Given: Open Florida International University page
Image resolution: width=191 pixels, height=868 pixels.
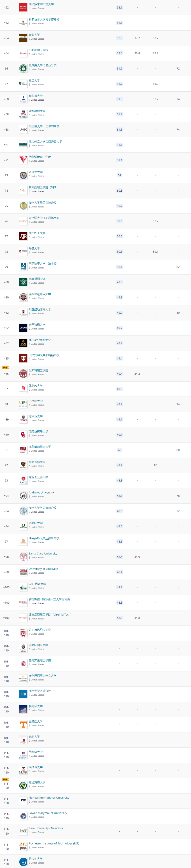Looking at the screenshot, I should 49,798.
